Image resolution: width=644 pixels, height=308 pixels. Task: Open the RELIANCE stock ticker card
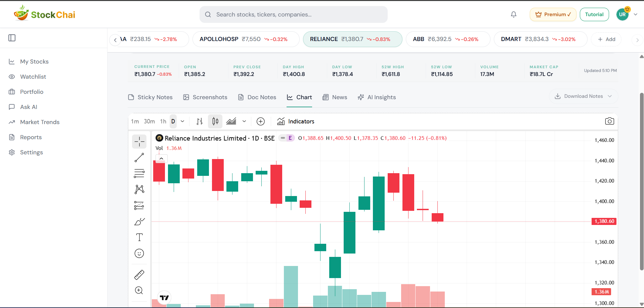(352, 39)
